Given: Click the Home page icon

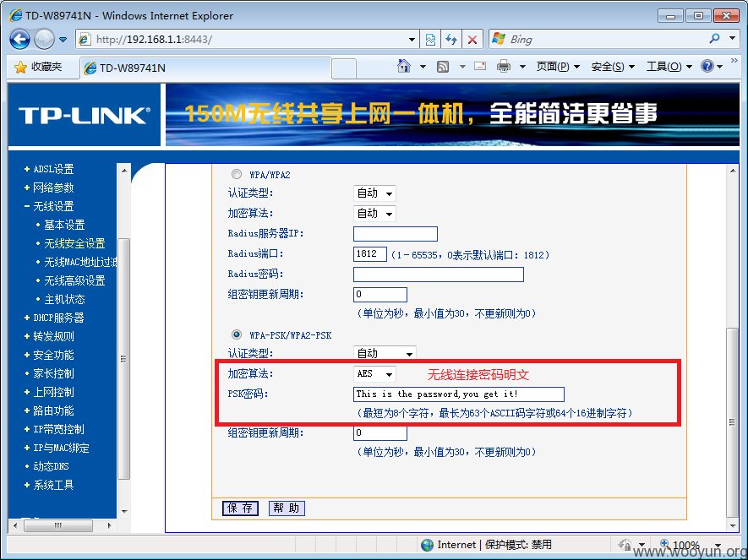Looking at the screenshot, I should point(403,66).
